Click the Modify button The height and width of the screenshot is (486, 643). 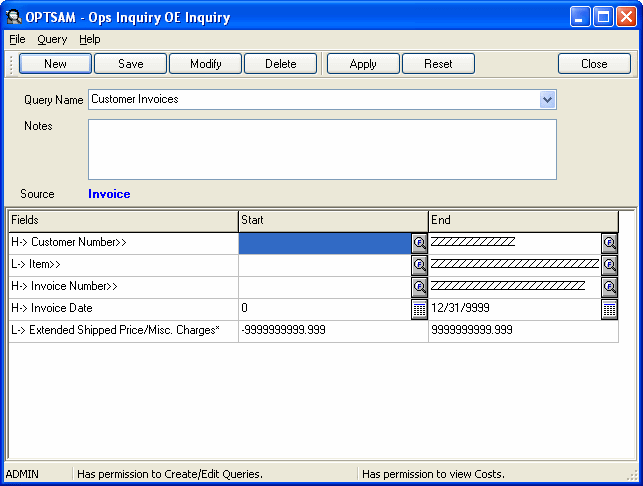coord(205,64)
